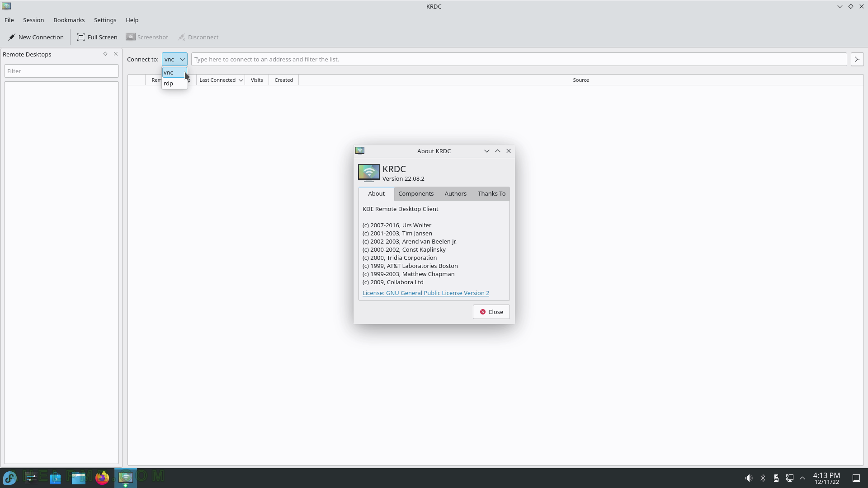Click the Disconnect toolbar button
Image resolution: width=868 pixels, height=488 pixels.
[x=198, y=37]
